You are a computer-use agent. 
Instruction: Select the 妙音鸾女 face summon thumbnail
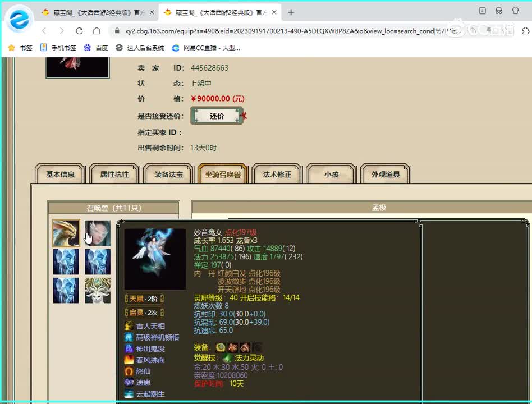coord(98,233)
